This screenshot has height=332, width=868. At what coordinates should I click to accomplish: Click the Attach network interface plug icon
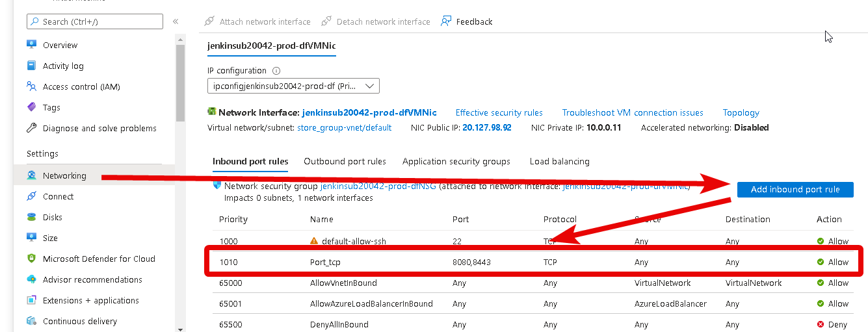point(209,21)
